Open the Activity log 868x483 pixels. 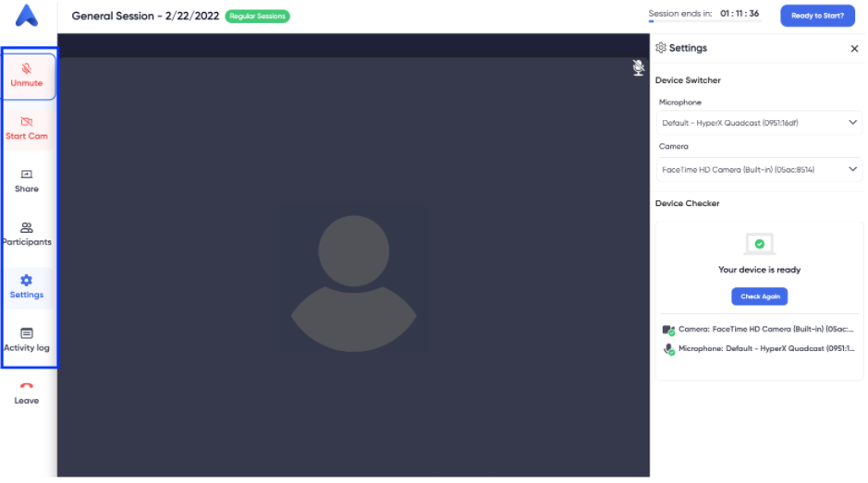coord(27,340)
